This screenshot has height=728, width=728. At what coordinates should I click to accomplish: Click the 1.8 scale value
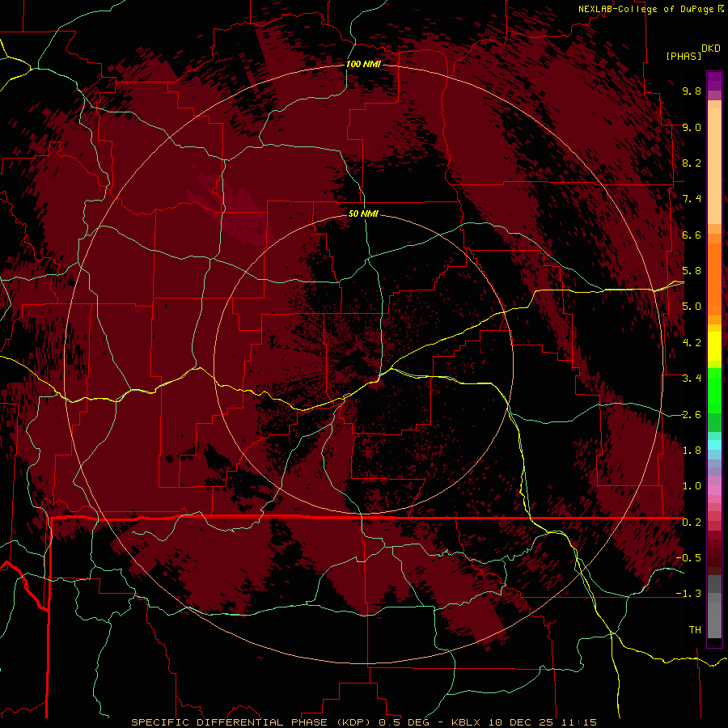[692, 451]
